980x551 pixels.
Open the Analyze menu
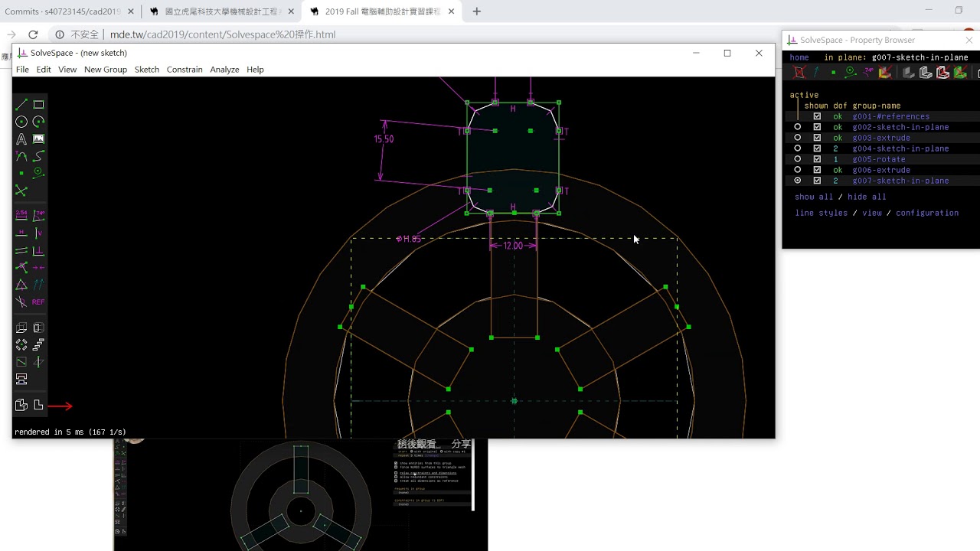pyautogui.click(x=224, y=70)
